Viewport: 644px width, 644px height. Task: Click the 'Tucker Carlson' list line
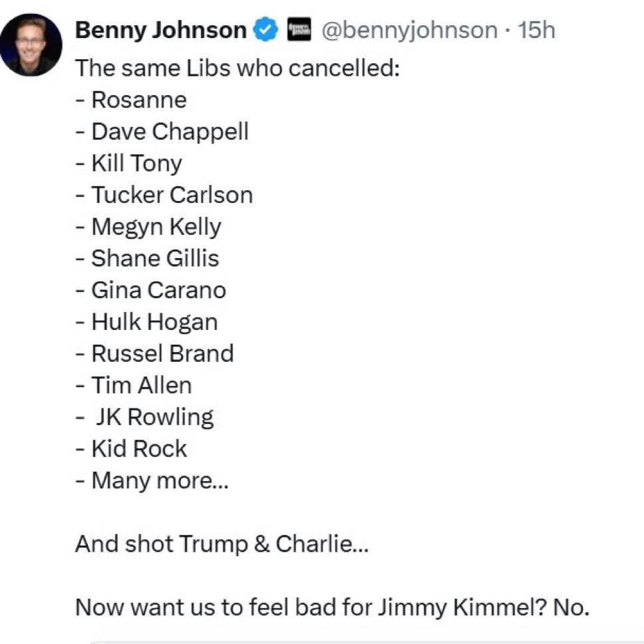coord(164,195)
